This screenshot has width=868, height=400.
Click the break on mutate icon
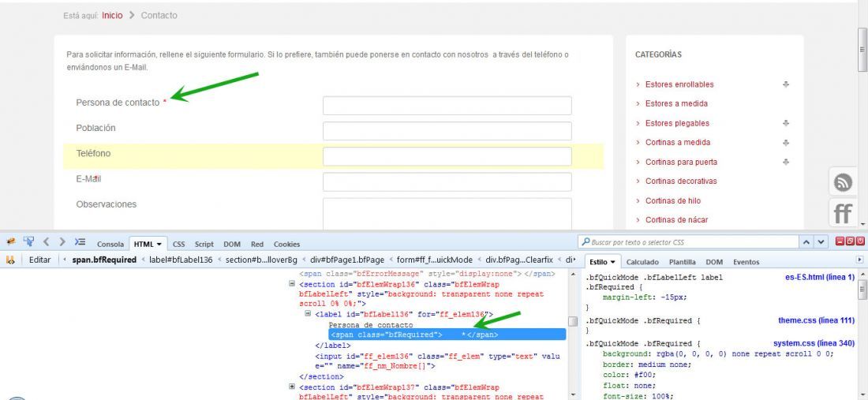click(10, 260)
